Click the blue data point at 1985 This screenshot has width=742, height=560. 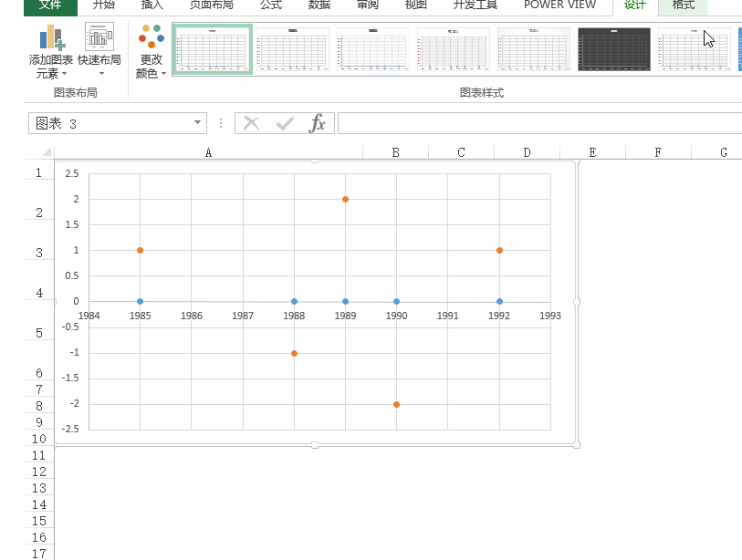pos(140,301)
